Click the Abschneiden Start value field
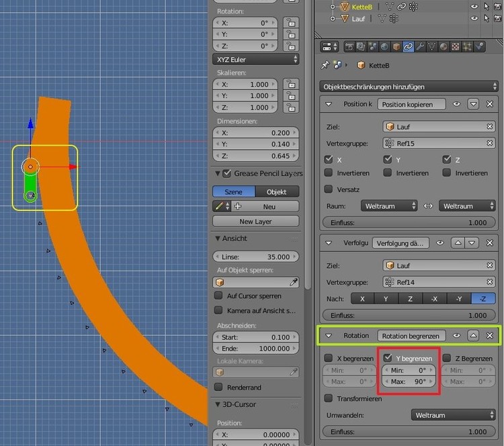Image resolution: width=504 pixels, height=446 pixels. coord(256,337)
